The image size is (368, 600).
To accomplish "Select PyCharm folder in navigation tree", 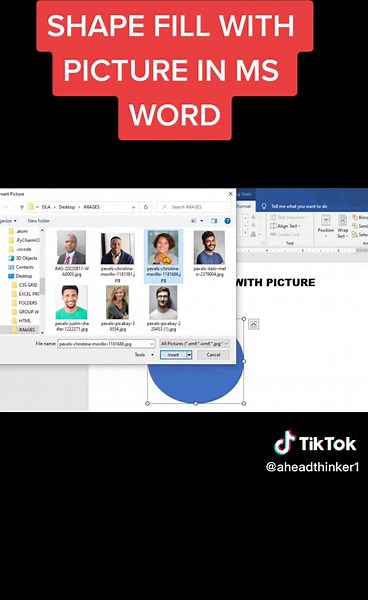I will (24, 240).
